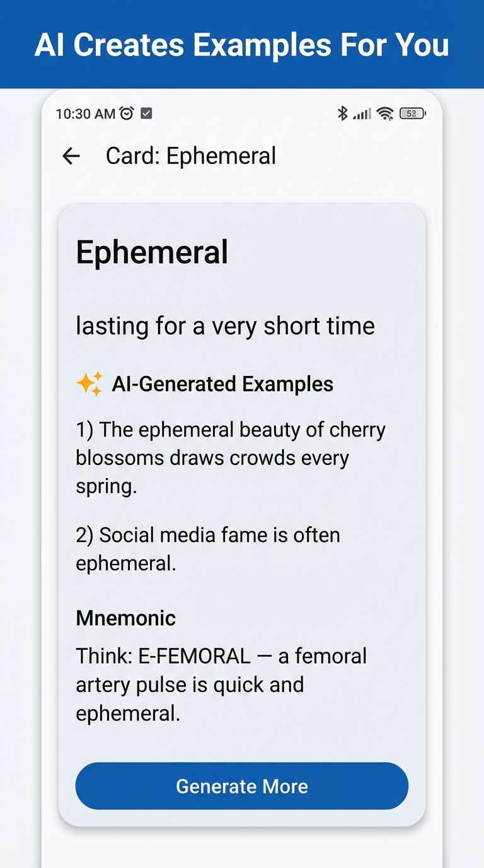Screen dimensions: 484x868
Task: Select the cherry blossoms example sentence
Action: [x=231, y=458]
